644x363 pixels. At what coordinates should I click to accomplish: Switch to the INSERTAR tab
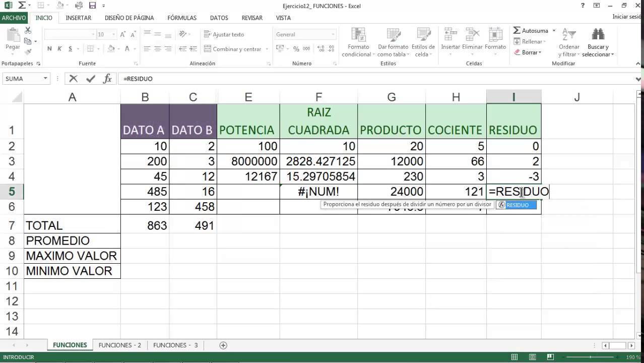79,18
